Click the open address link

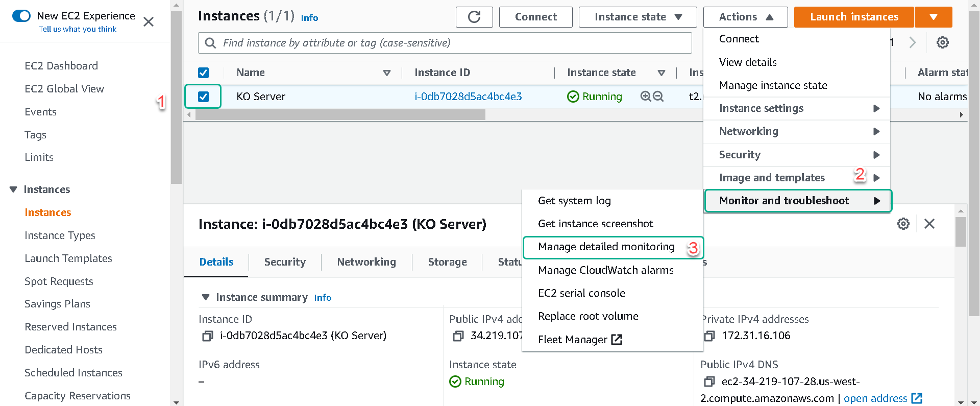pos(875,398)
